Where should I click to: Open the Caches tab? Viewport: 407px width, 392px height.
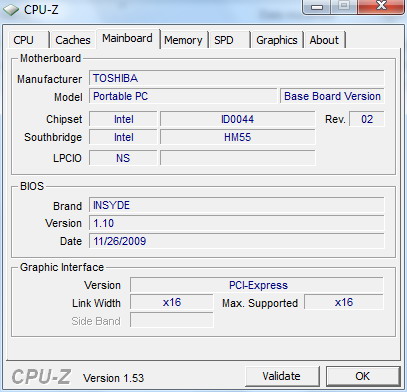tap(73, 40)
